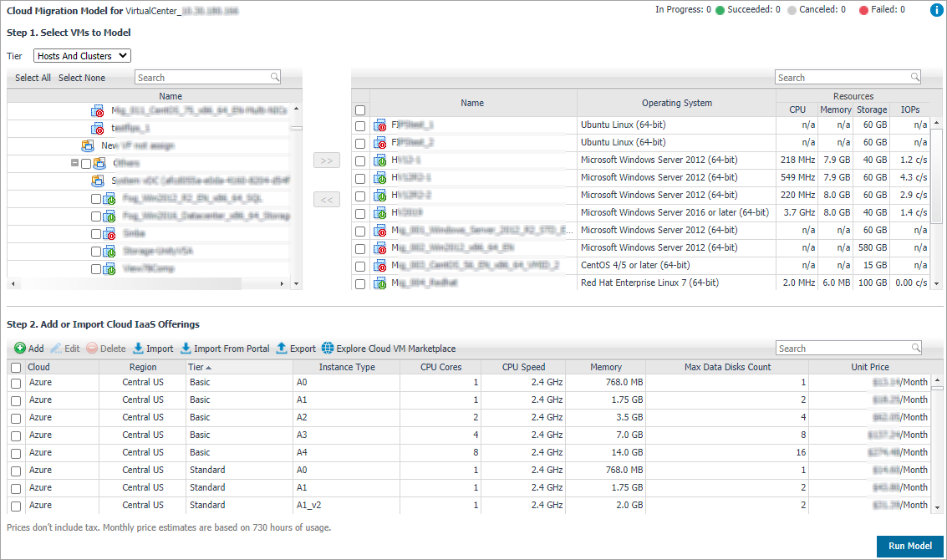Open the Hosts And Clusters tier dropdown
947x560 pixels.
coord(82,56)
